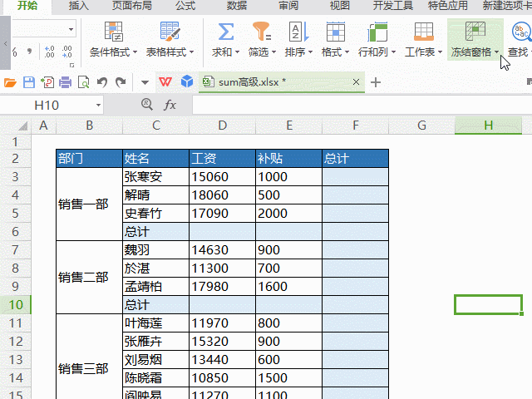Click the Save icon in quick toolbar
Screen dimensions: 532x399
pyautogui.click(x=28, y=82)
